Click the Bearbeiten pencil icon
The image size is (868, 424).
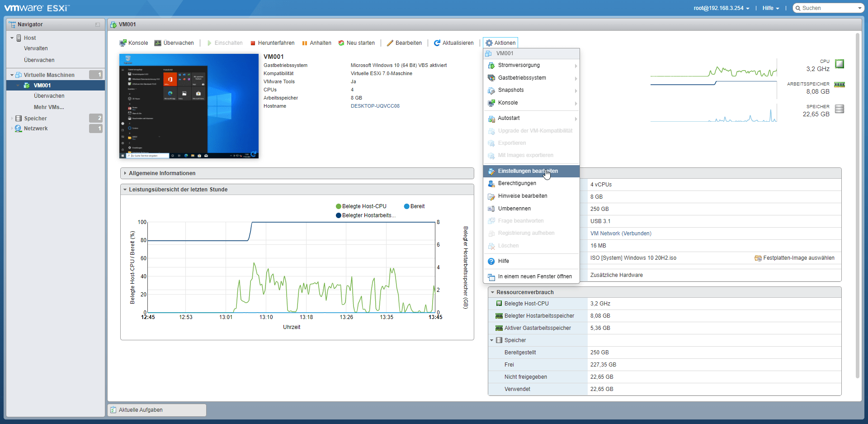[x=390, y=43]
